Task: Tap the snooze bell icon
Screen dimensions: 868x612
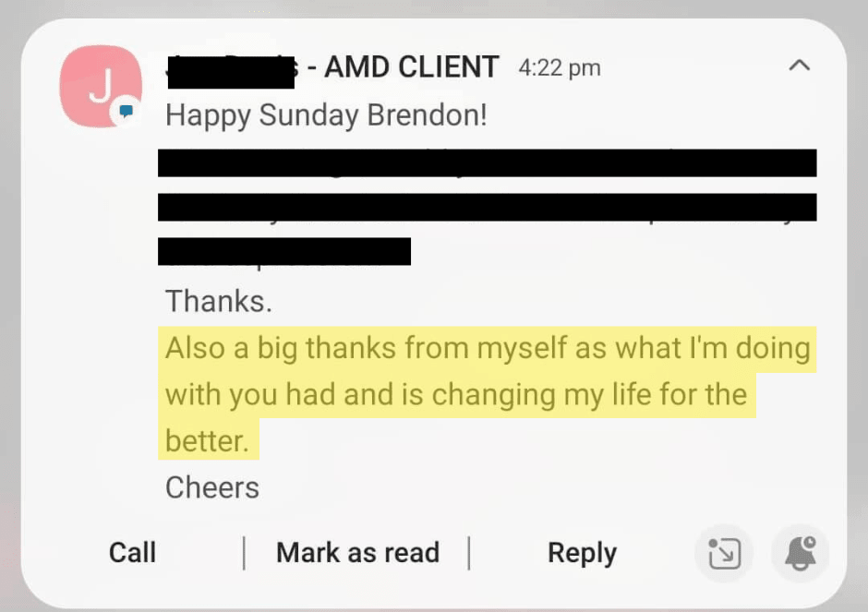Action: (801, 553)
